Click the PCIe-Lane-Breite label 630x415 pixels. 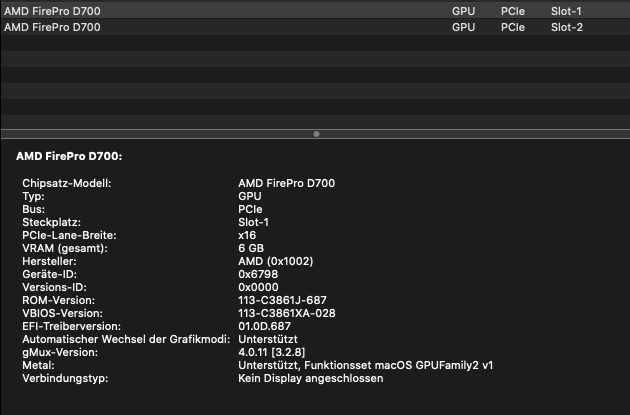[69, 235]
